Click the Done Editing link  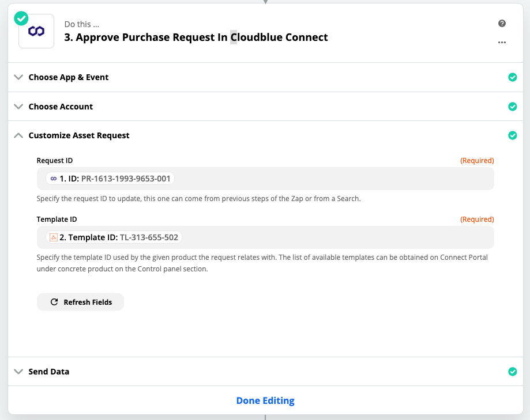tap(265, 400)
